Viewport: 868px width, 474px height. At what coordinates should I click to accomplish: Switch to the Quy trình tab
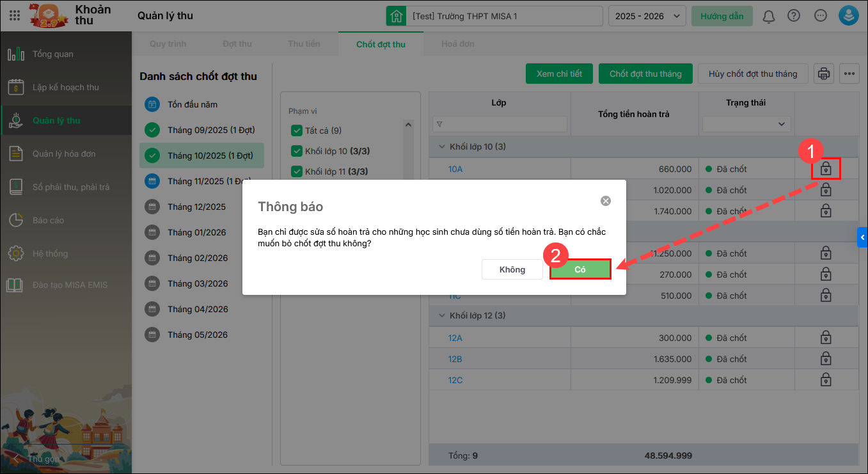168,44
